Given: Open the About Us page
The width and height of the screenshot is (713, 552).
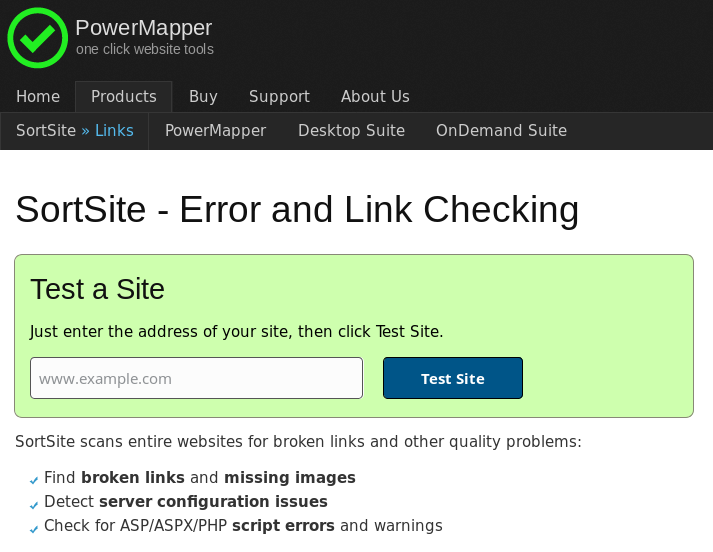Looking at the screenshot, I should click(x=375, y=96).
